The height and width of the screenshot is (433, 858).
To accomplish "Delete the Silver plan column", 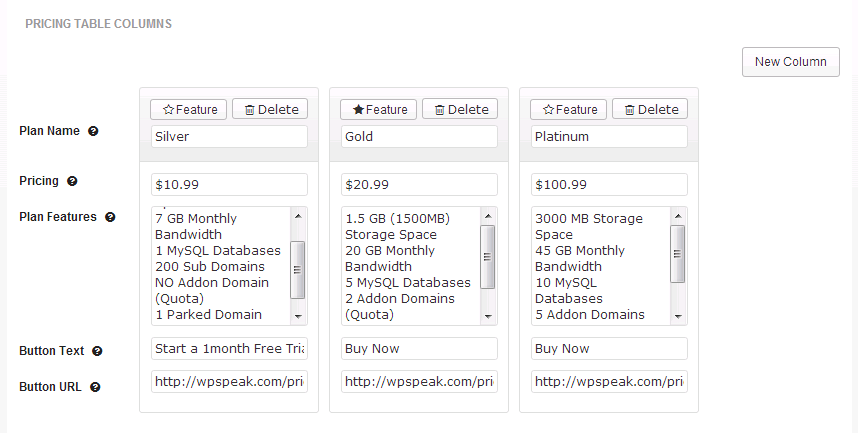I will [x=270, y=109].
